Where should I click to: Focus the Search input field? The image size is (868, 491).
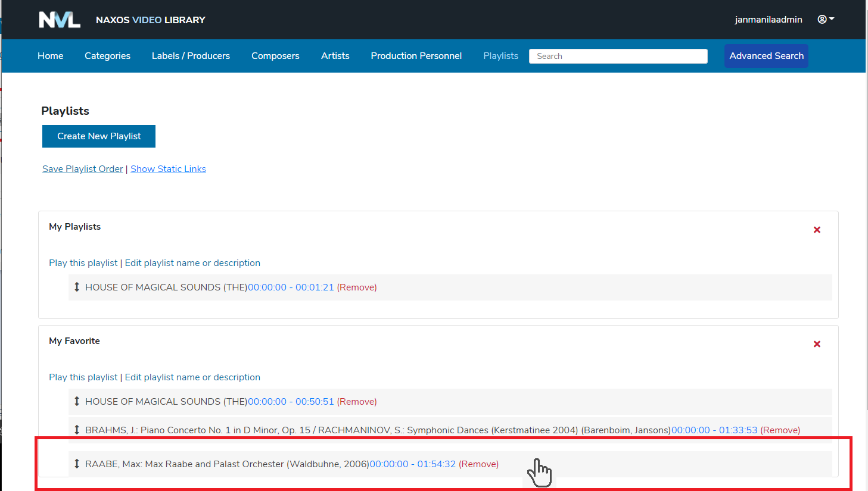(618, 56)
